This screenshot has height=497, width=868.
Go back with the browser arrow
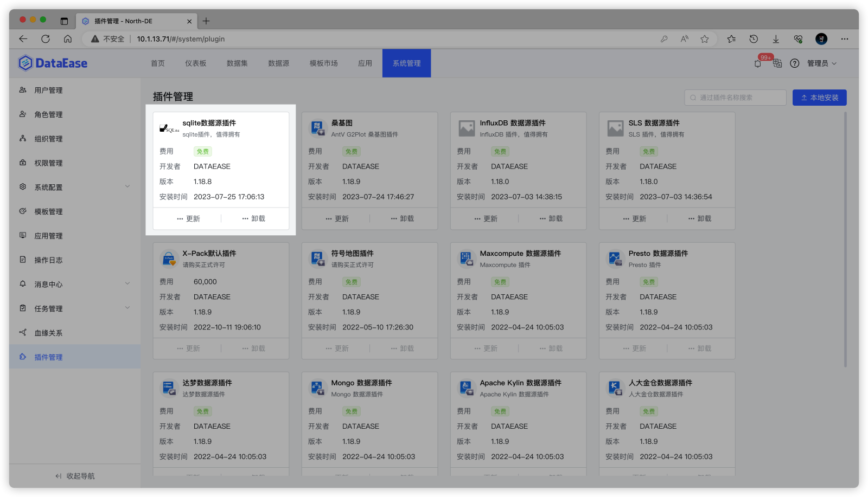point(23,39)
